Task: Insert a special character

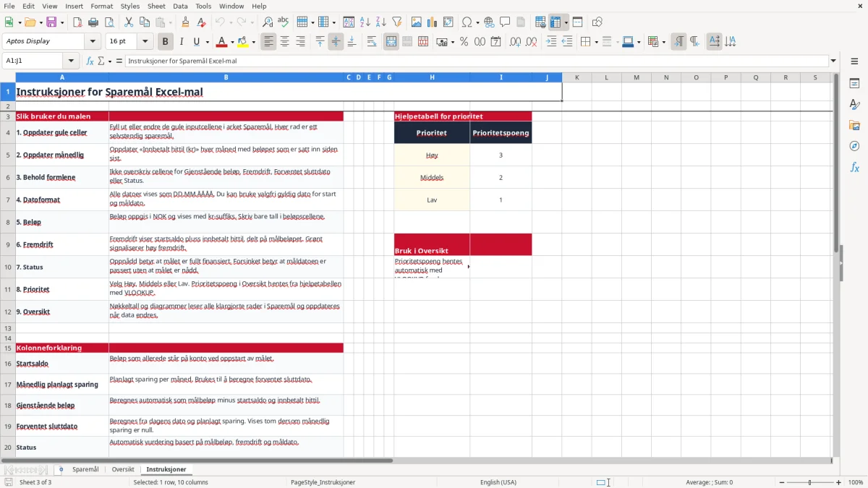Action: pyautogui.click(x=466, y=22)
